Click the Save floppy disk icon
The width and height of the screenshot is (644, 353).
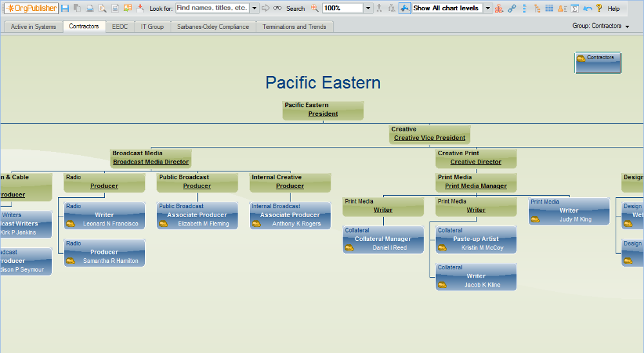65,8
